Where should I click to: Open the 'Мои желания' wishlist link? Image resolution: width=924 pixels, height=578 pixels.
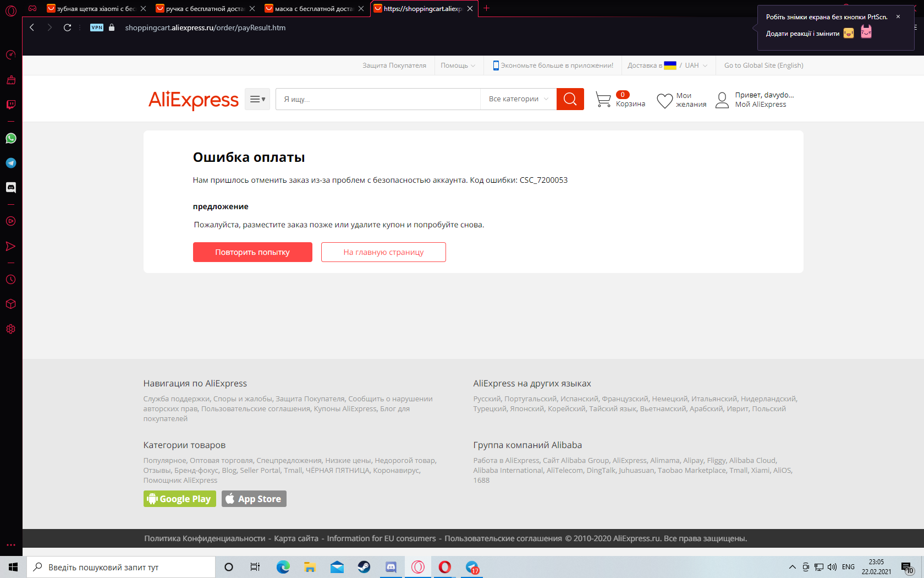coord(691,100)
